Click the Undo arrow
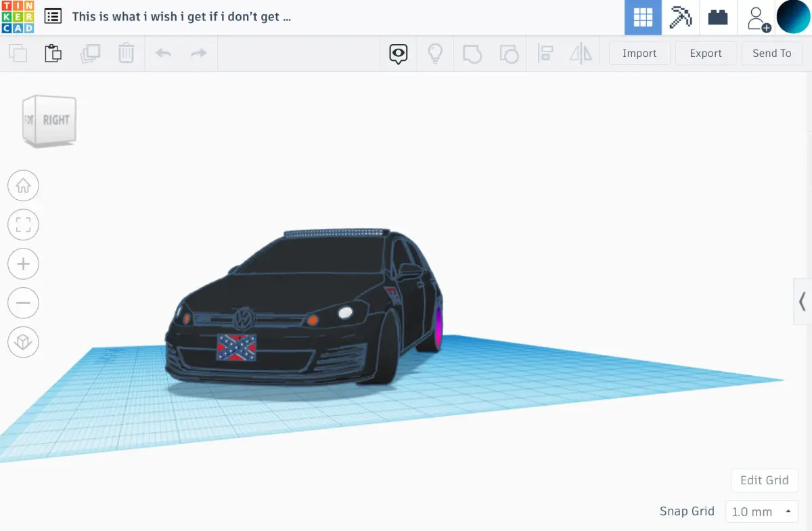812x531 pixels. tap(163, 54)
